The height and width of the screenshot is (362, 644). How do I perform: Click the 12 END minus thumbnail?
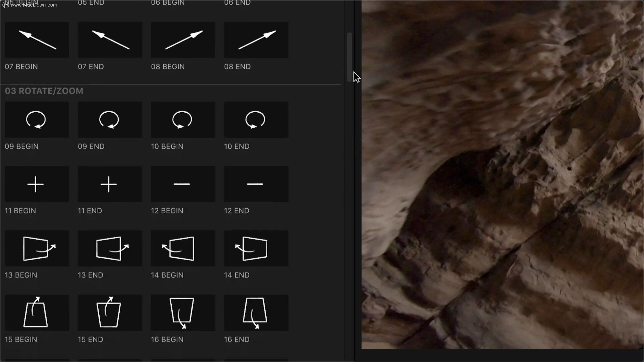point(256,184)
